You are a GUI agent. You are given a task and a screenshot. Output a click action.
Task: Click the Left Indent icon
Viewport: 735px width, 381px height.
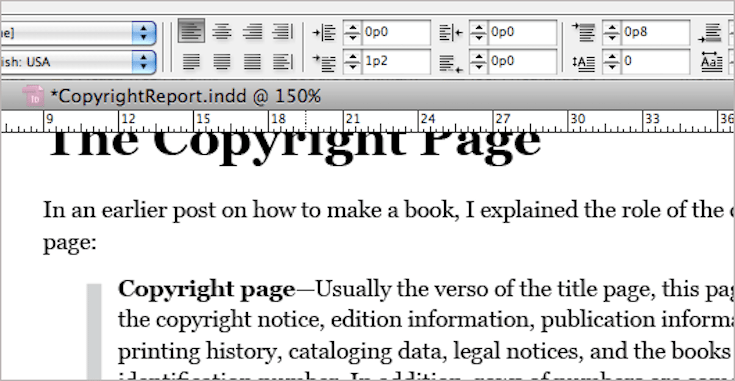[x=324, y=33]
